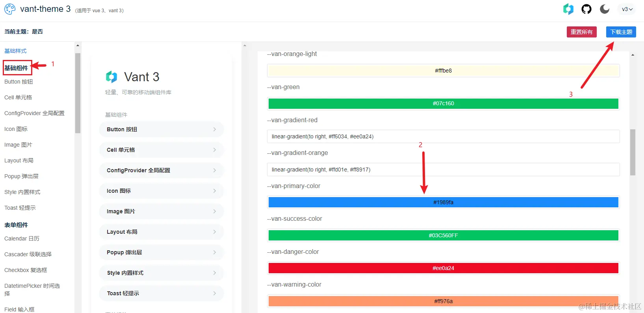The height and width of the screenshot is (313, 644).
Task: Pick the van-green swatch #07c160
Action: [x=444, y=104]
